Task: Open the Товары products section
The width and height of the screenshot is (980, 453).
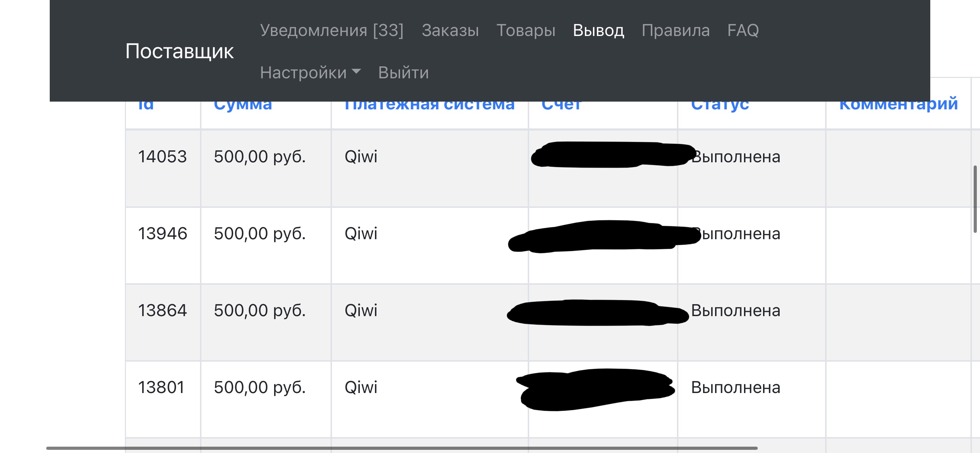Action: [x=526, y=30]
